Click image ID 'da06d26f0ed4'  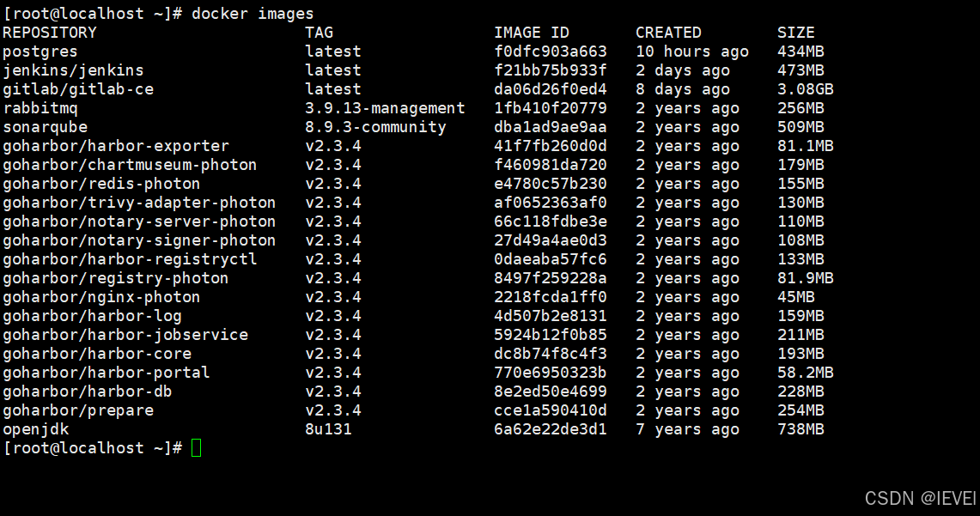pos(551,89)
